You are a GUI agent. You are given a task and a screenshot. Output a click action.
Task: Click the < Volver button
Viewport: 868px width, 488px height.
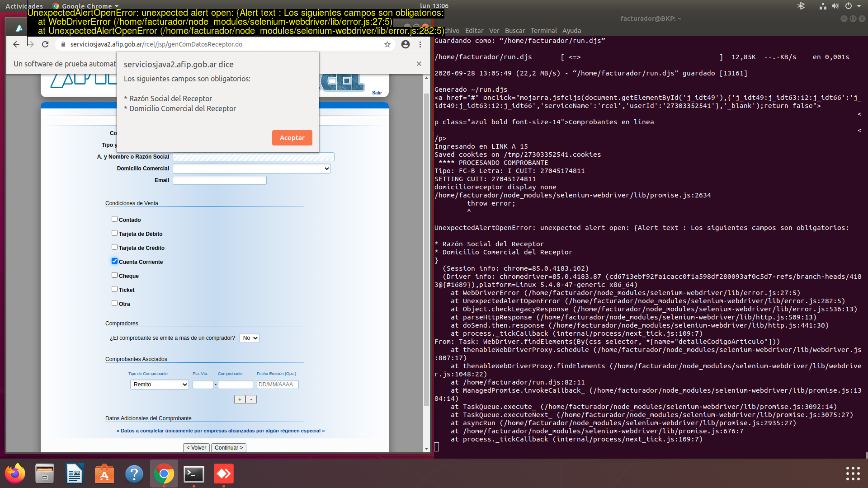click(x=196, y=448)
